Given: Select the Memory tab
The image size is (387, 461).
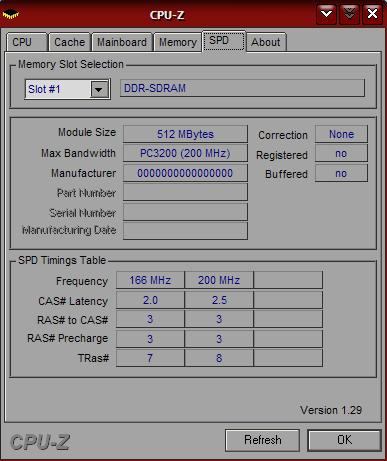Looking at the screenshot, I should [x=178, y=42].
